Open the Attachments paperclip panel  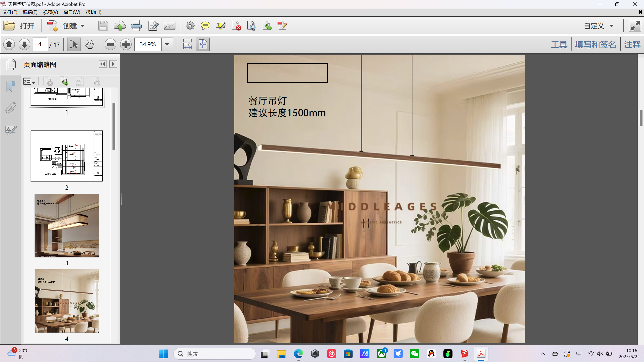click(x=11, y=108)
